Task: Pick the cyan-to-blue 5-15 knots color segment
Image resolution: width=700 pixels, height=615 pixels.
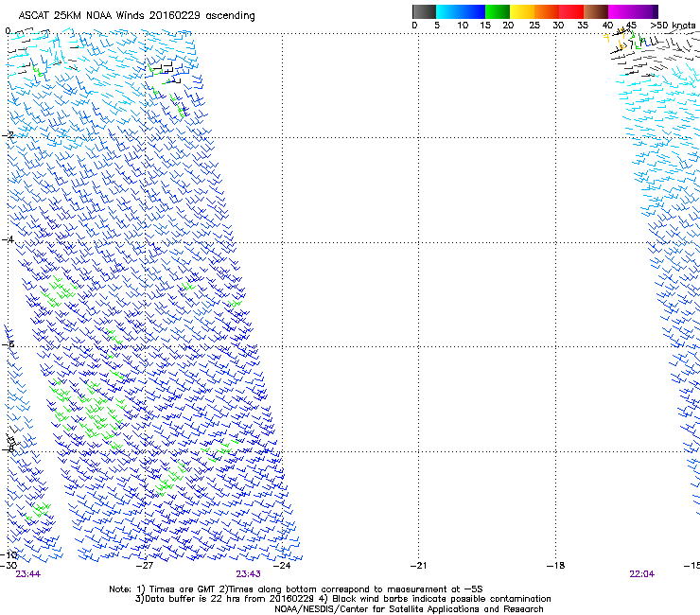Action: [461, 11]
